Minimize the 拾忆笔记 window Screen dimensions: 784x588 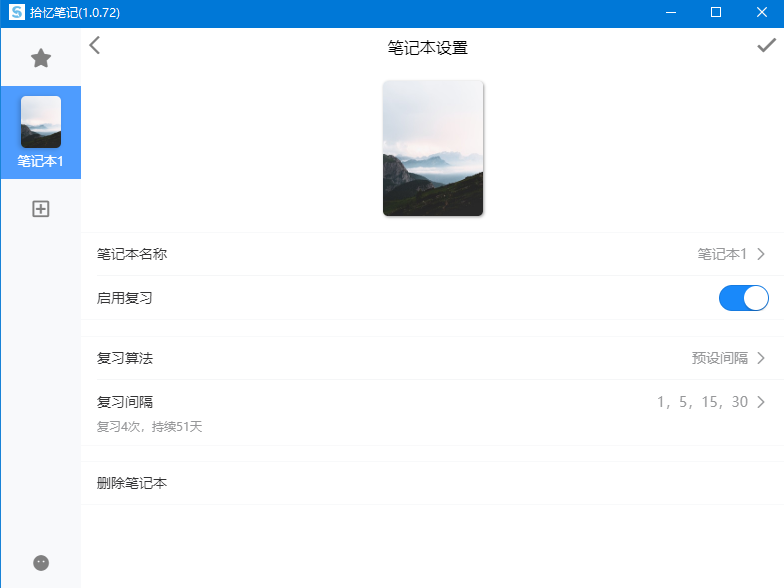pyautogui.click(x=670, y=12)
